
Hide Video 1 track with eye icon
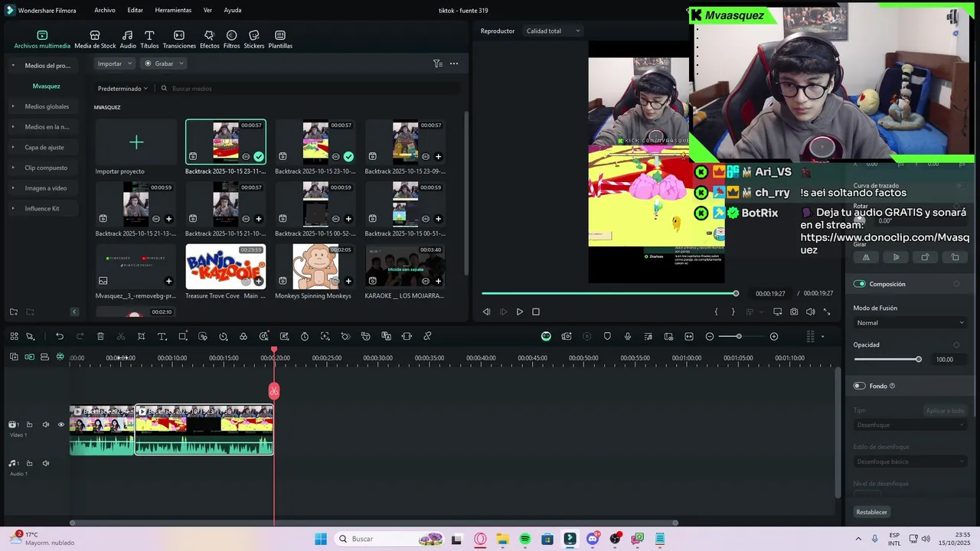(61, 425)
